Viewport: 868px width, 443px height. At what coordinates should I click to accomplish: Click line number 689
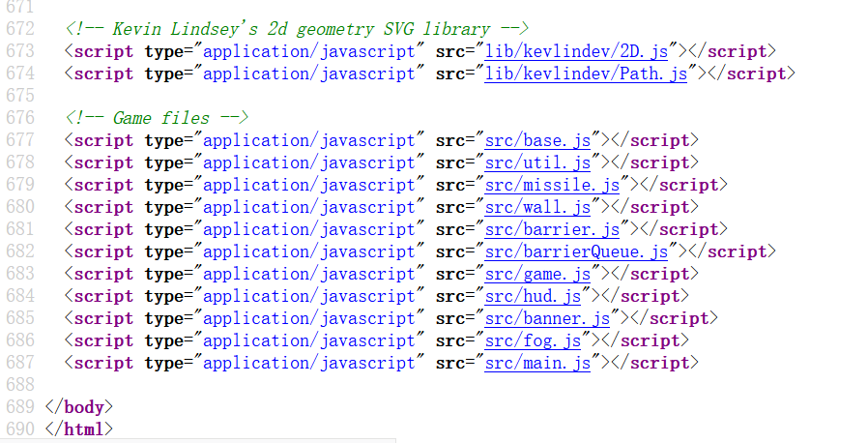20,407
